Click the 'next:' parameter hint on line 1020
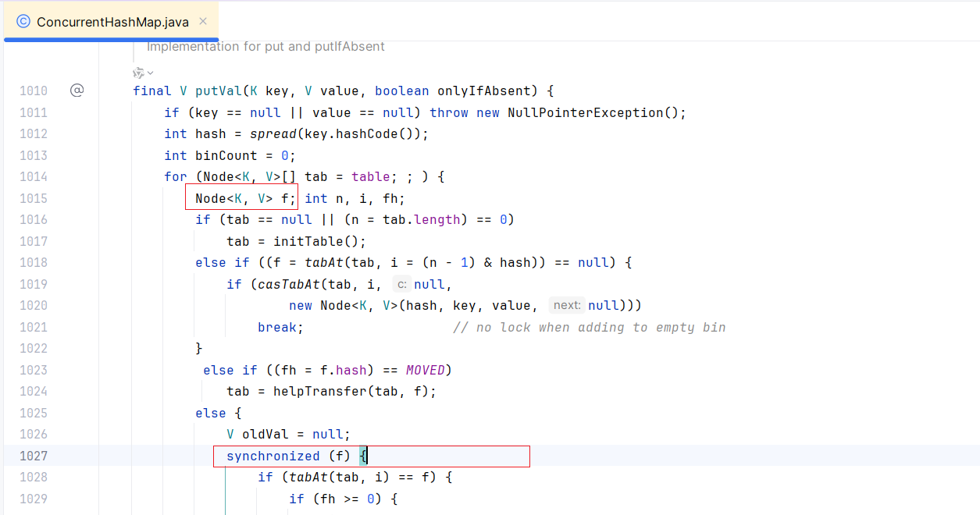The height and width of the screenshot is (515, 980). coord(567,306)
